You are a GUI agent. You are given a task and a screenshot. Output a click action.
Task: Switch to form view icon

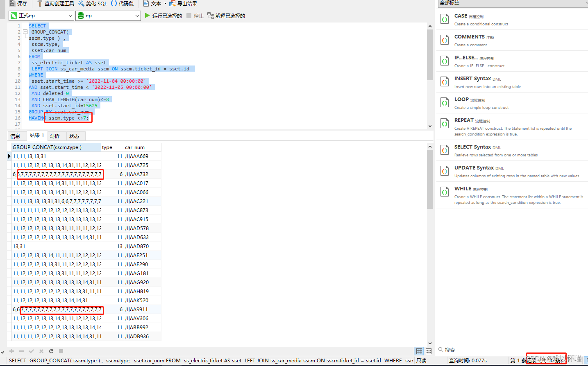pos(429,351)
